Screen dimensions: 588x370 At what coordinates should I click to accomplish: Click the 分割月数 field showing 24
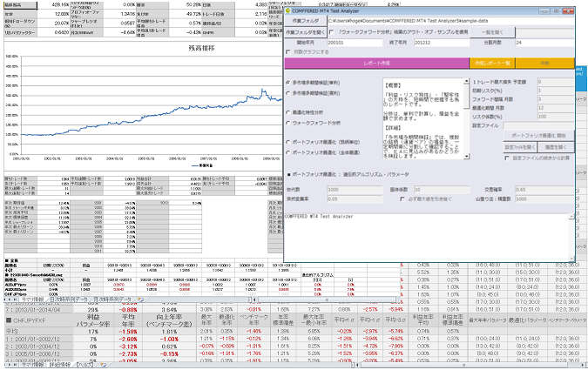(x=544, y=43)
